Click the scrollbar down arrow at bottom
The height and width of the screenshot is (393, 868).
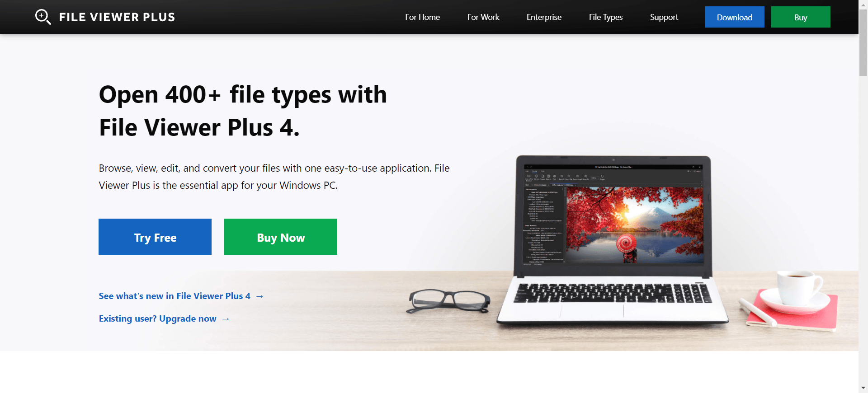point(863,388)
